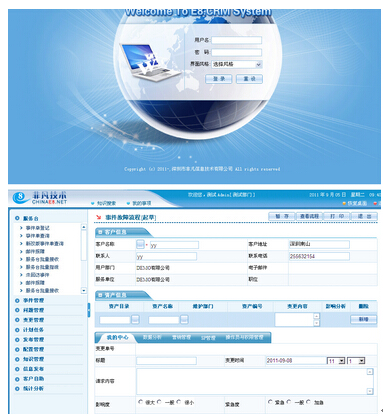Click the 客户地址 address field
This screenshot has width=383, height=419.
click(x=319, y=244)
